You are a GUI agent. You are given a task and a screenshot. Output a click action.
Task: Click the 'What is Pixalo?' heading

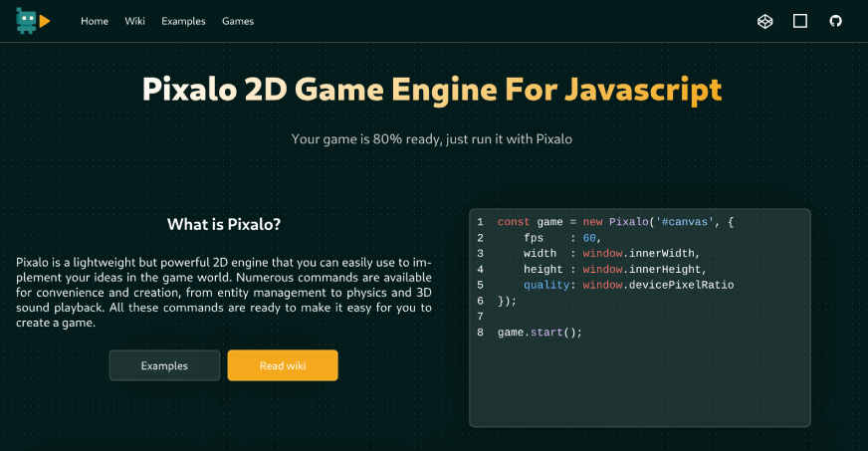tap(224, 224)
